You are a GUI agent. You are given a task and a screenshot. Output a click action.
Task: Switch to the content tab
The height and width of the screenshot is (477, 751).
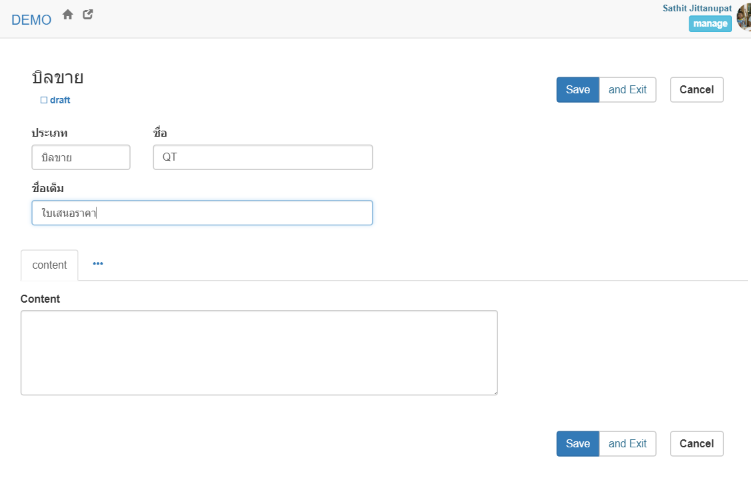(x=49, y=265)
